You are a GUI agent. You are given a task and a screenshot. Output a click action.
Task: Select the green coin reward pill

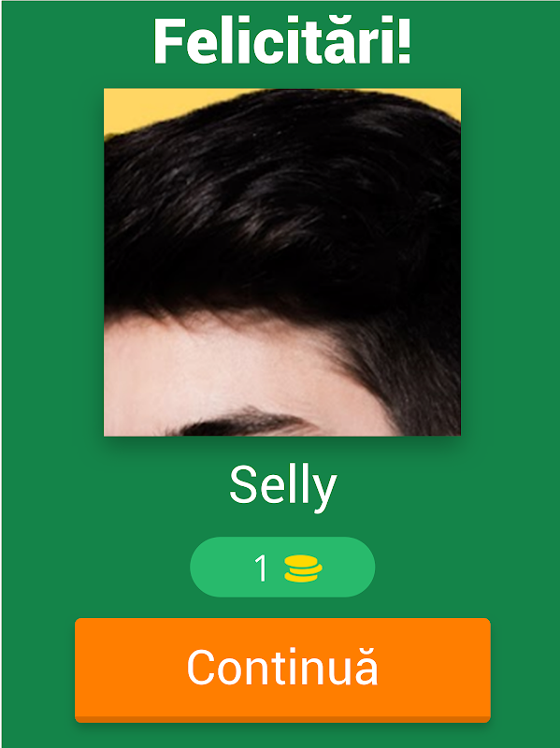[x=282, y=567]
